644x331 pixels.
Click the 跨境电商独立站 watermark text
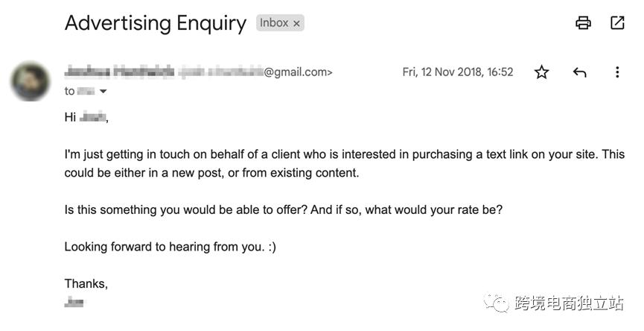569,303
